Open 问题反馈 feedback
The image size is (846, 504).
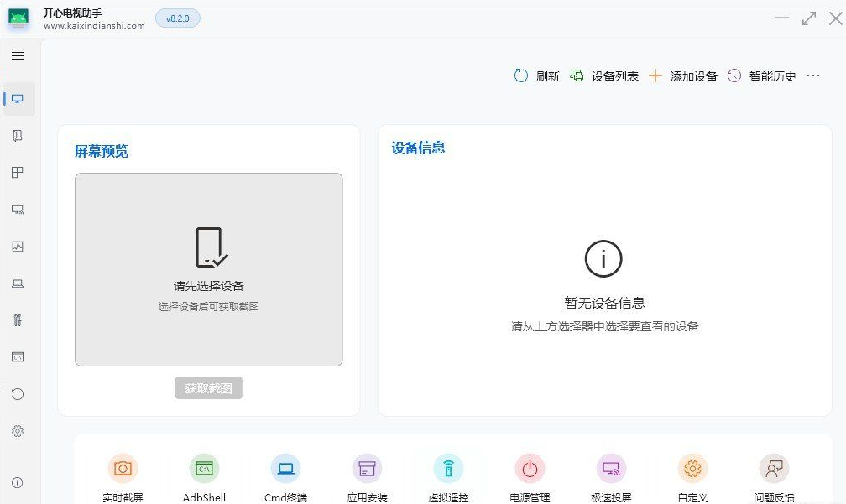[x=774, y=469]
